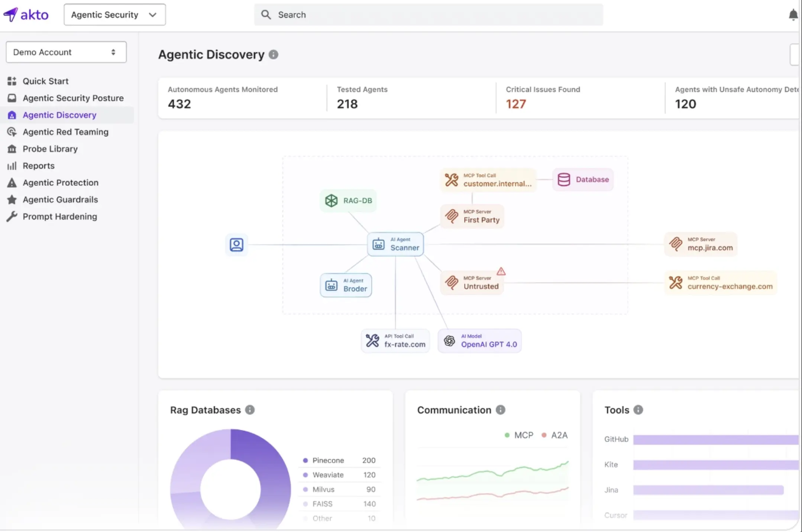Select the RAG-DB node
Image resolution: width=802 pixels, height=532 pixels.
click(348, 201)
